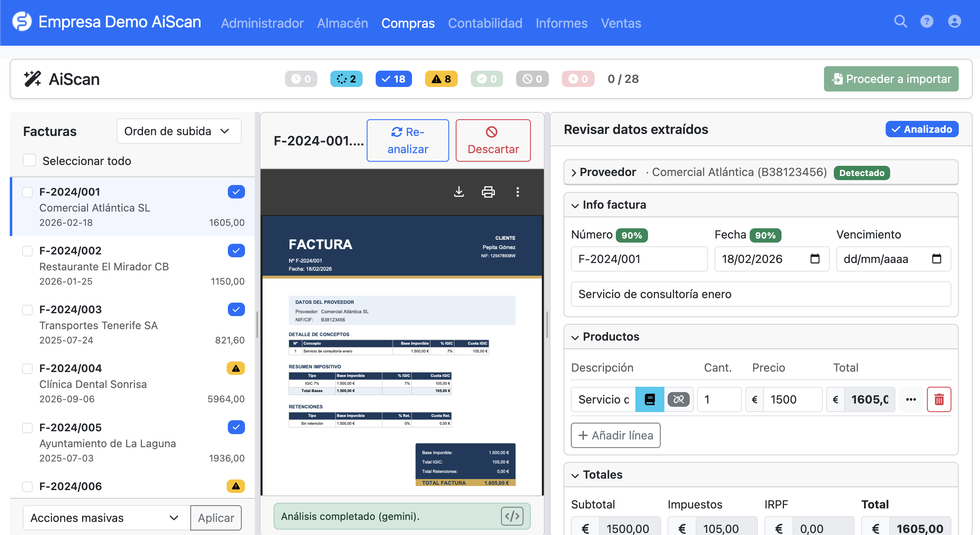Click the broken-link icon next to the product

coord(679,399)
